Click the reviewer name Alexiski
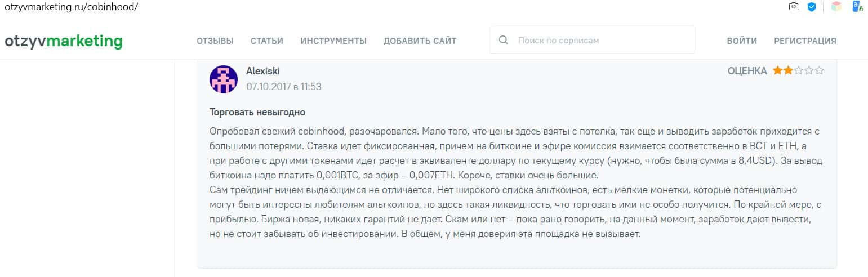The height and width of the screenshot is (277, 868). (263, 71)
